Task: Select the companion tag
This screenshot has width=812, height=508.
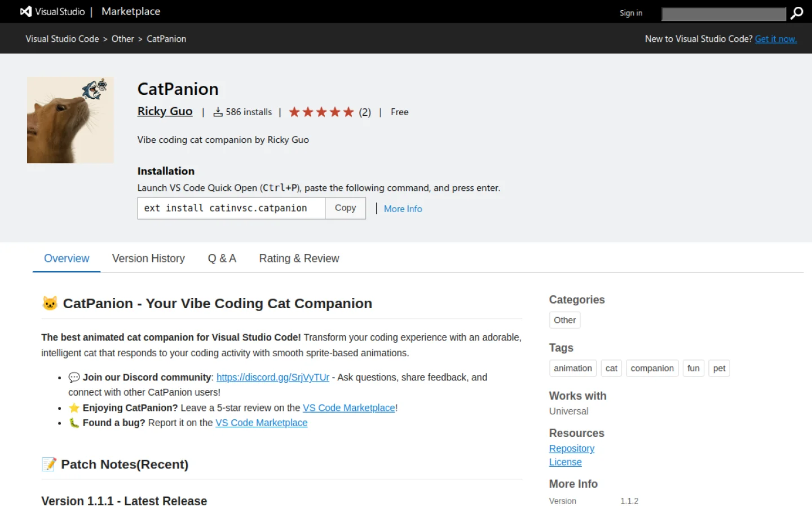Action: pos(652,368)
